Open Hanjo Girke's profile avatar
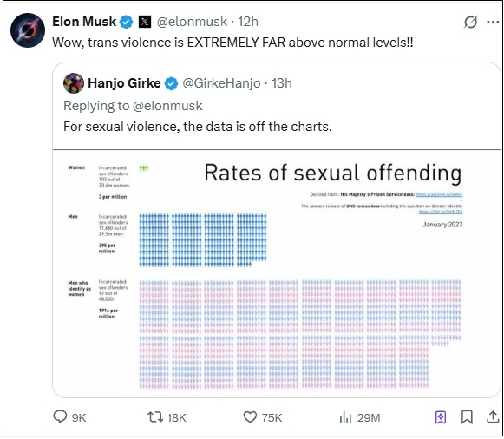This screenshot has height=439, width=504. pos(74,83)
